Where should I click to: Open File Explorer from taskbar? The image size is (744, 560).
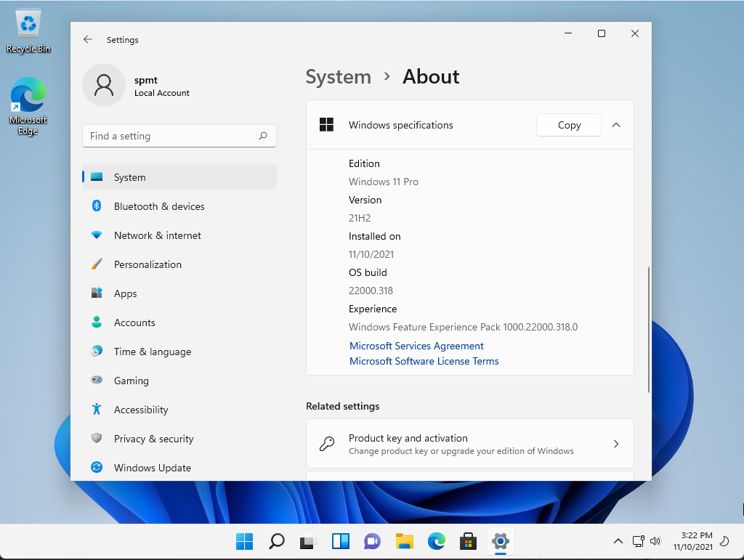(404, 541)
